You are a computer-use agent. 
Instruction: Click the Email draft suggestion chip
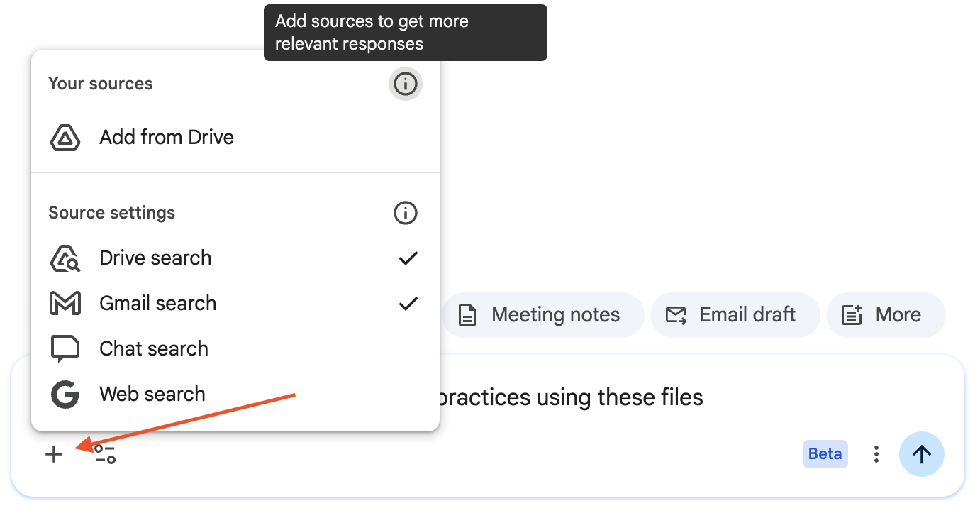click(x=735, y=315)
